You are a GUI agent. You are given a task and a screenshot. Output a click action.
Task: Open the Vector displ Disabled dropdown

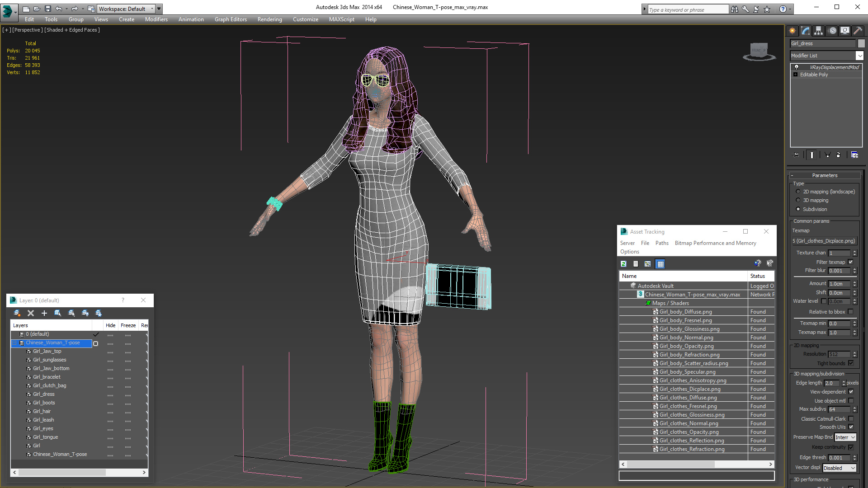[x=839, y=468]
